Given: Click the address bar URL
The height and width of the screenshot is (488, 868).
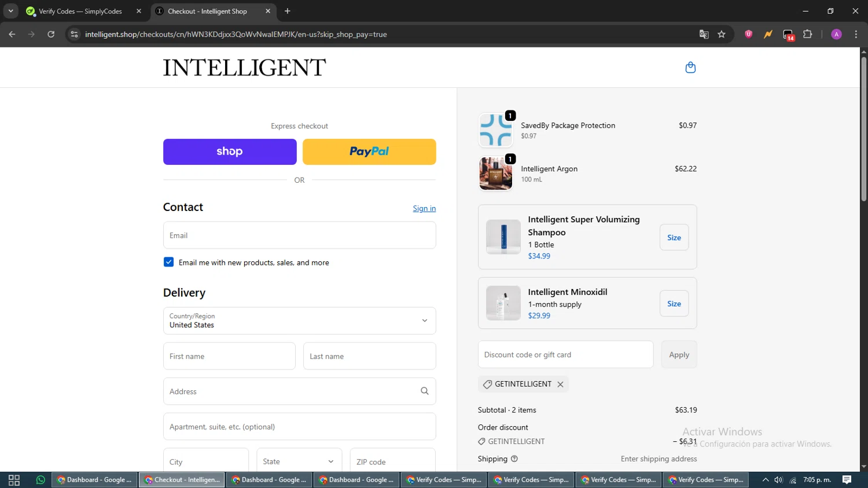Looking at the screenshot, I should pyautogui.click(x=236, y=34).
